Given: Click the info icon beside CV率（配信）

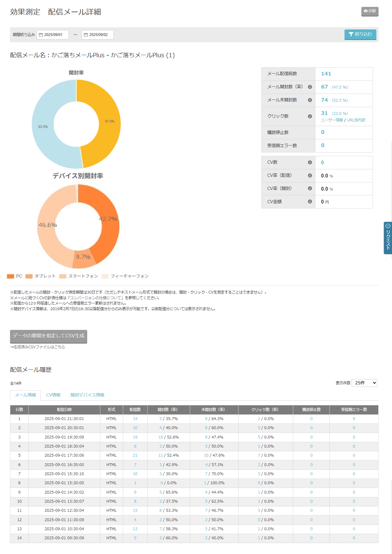Looking at the screenshot, I should [310, 176].
